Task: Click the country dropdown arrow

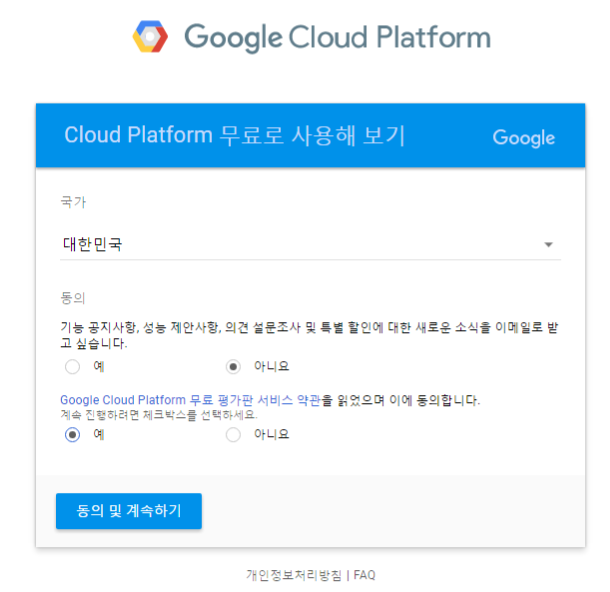Action: (x=548, y=245)
